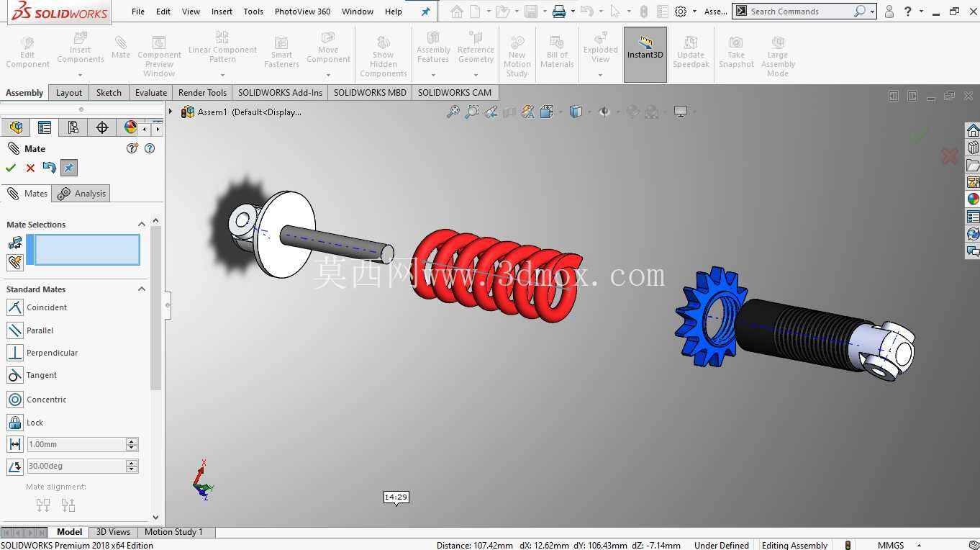Select the Perpendicular mate icon
The width and height of the screenshot is (980, 550).
(15, 353)
